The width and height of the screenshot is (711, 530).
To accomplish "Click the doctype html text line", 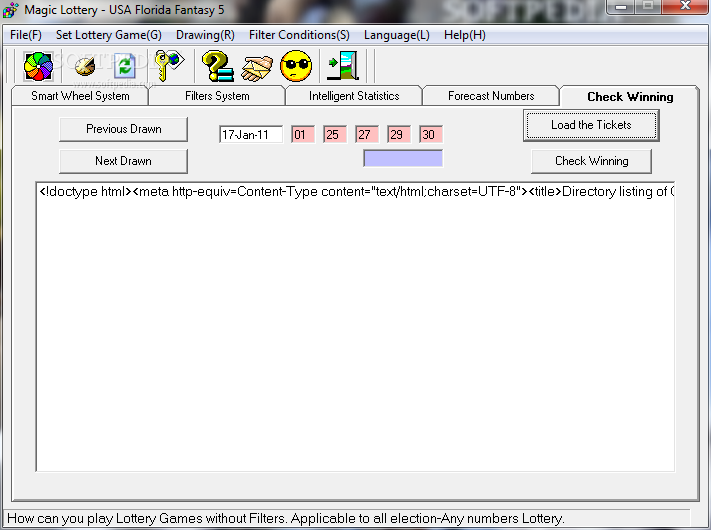I will point(356,191).
